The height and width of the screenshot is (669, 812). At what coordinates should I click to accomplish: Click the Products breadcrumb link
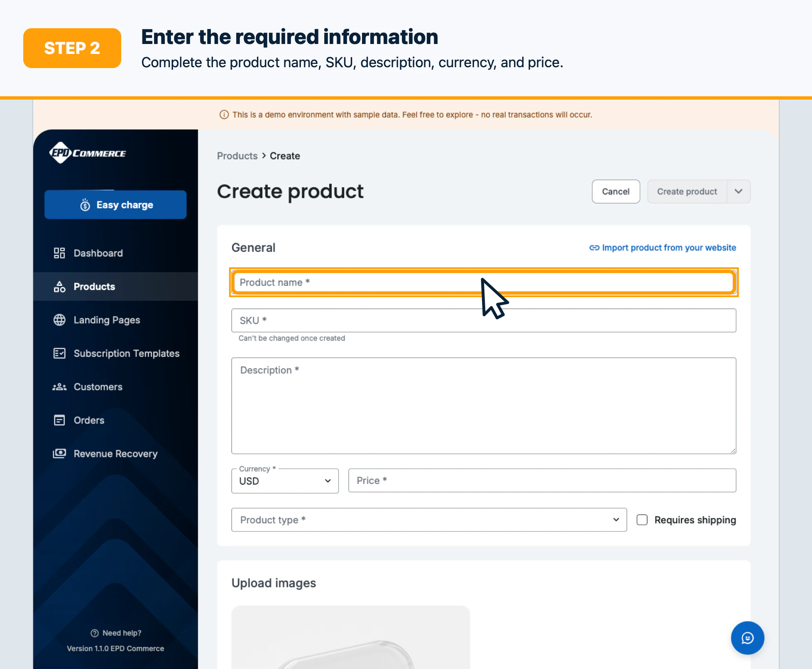point(237,156)
